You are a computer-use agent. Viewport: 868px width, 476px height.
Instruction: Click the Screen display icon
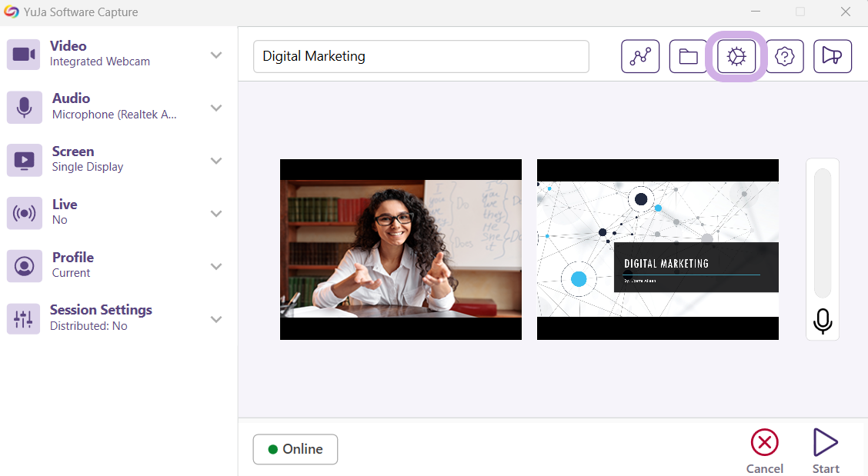click(x=25, y=160)
